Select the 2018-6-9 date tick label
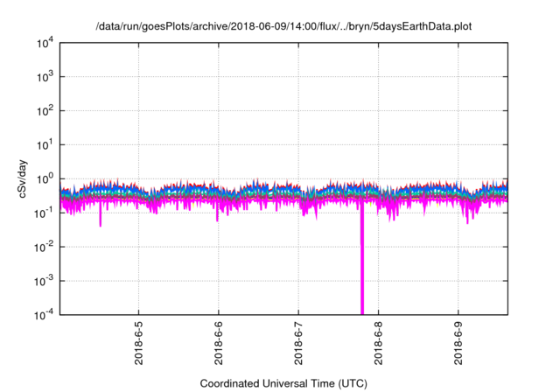 coord(458,343)
